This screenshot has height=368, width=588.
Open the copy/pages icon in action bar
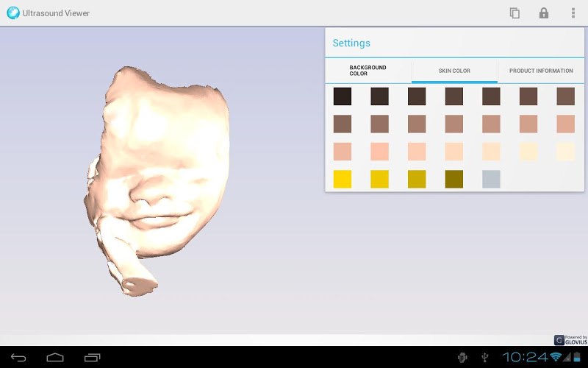514,13
